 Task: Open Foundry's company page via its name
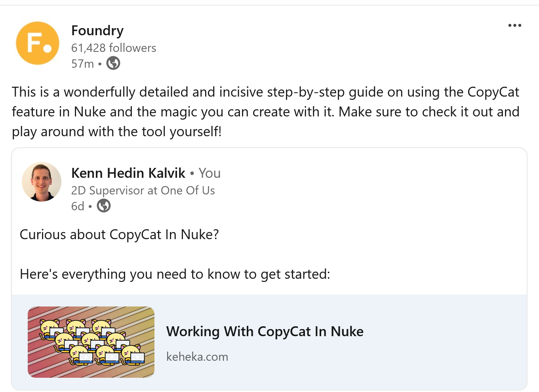(x=97, y=30)
